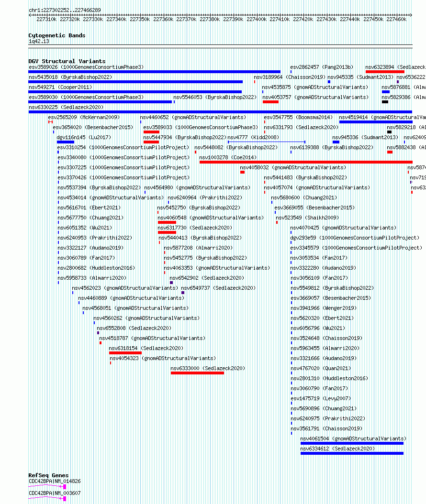Open nsv5440413 (ByrskaBishop2022) variant
426x504 pixels.
pyautogui.click(x=200, y=238)
